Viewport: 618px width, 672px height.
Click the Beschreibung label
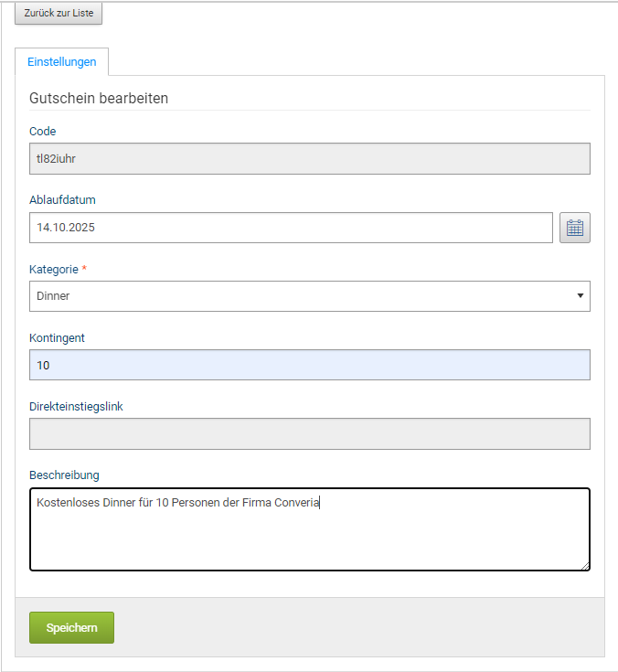tap(64, 475)
